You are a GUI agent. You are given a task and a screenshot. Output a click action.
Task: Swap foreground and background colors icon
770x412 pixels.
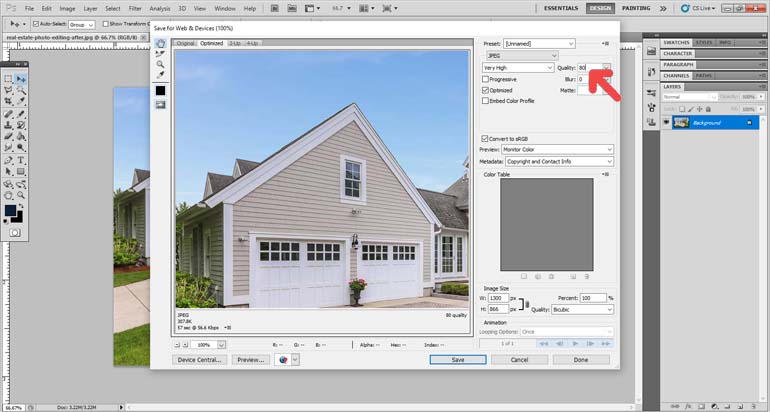[x=22, y=205]
